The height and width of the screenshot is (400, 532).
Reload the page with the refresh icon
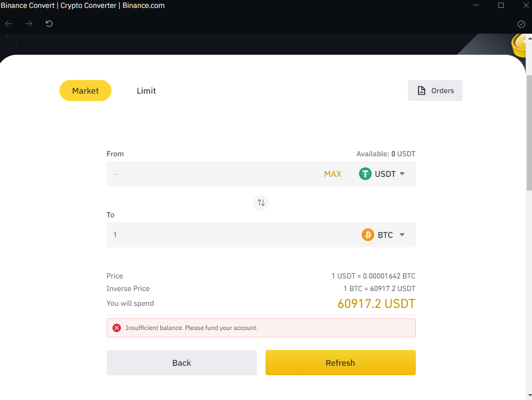[49, 24]
